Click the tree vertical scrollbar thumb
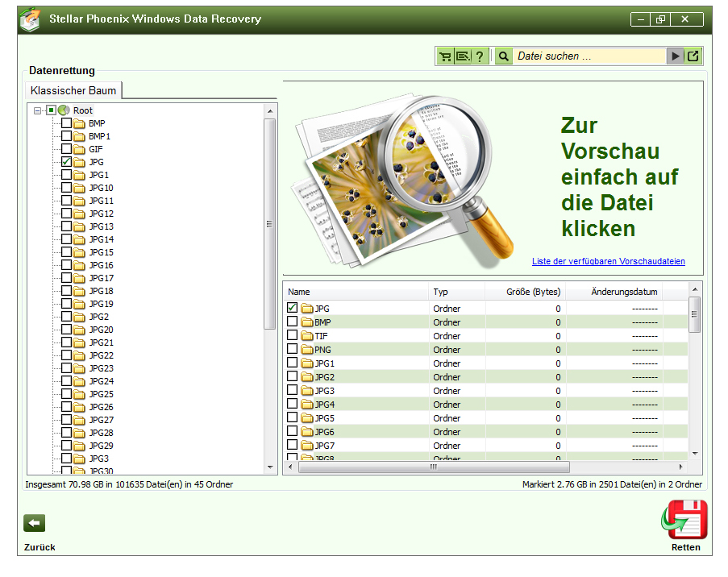This screenshot has height=577, width=728. click(270, 224)
